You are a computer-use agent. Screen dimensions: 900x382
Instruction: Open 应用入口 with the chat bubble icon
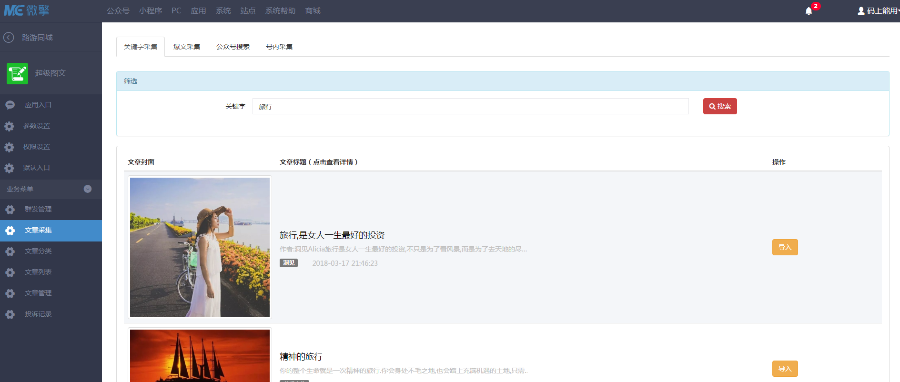38,105
